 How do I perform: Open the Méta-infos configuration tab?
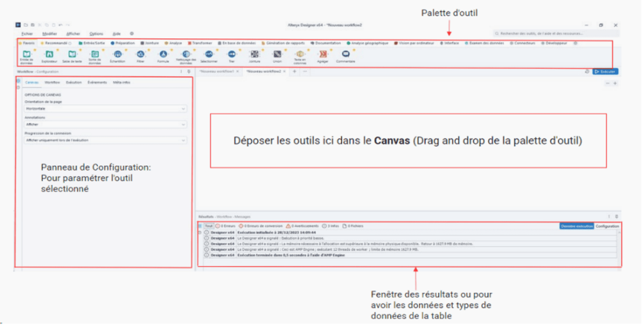click(121, 82)
